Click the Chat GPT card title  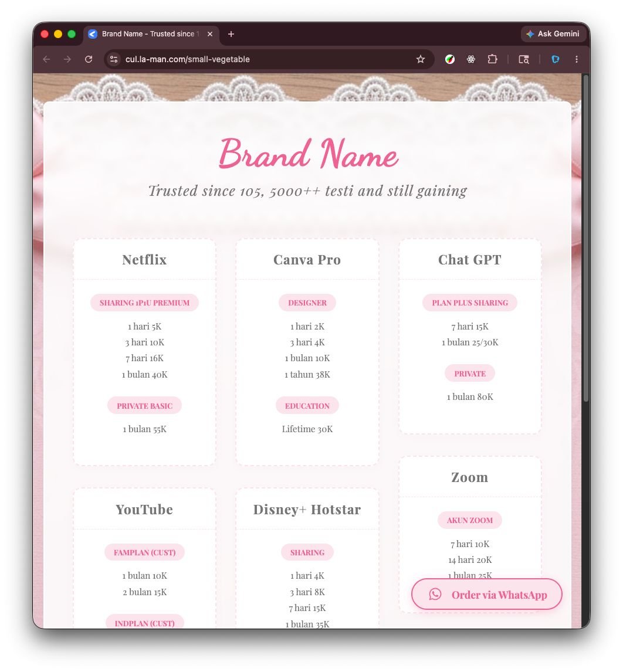469,260
